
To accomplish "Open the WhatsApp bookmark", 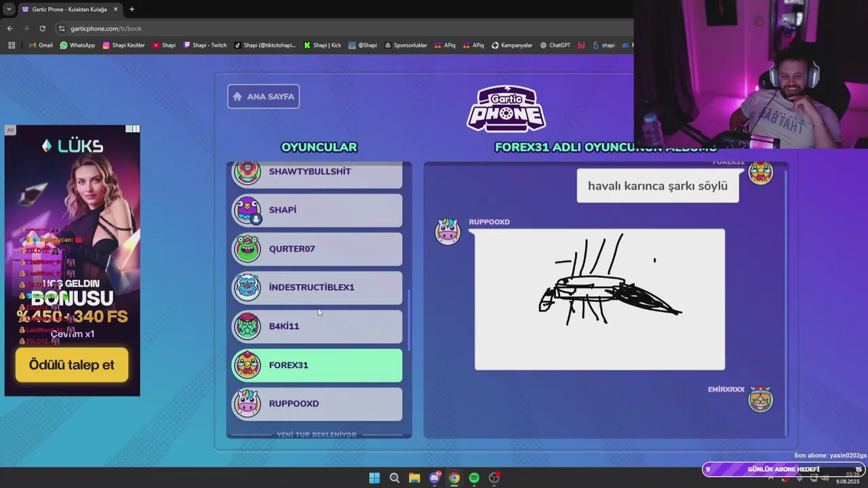I will tap(77, 45).
